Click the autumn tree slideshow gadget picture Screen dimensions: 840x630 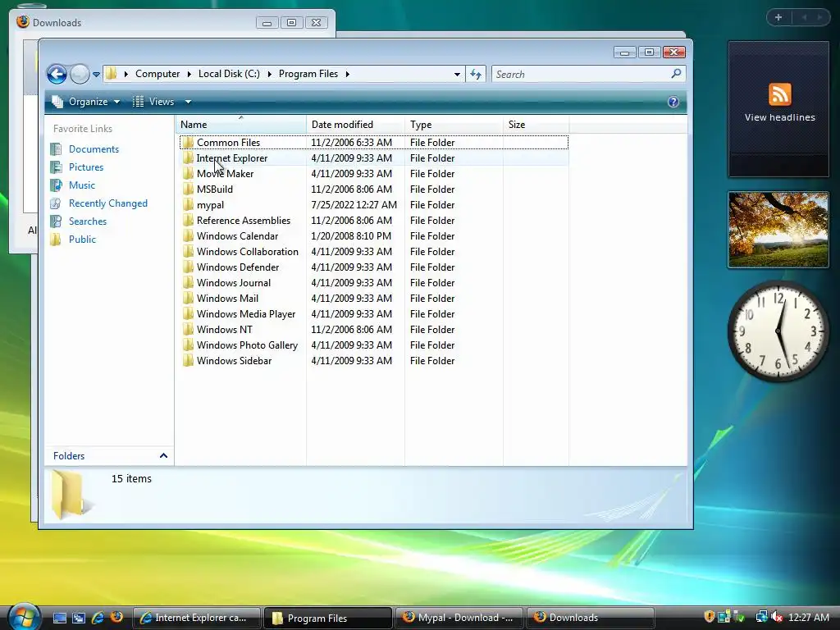[778, 230]
